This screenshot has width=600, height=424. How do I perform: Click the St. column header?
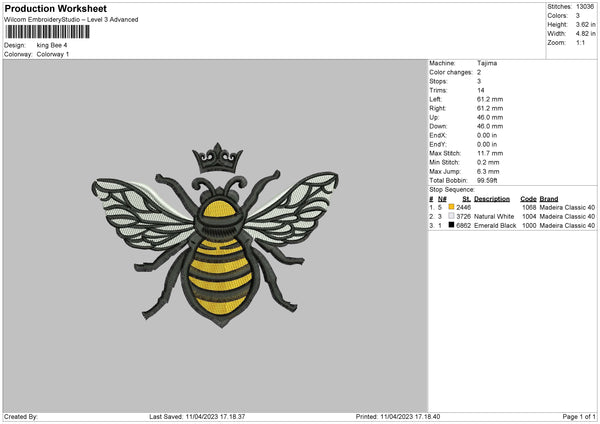[x=466, y=199]
